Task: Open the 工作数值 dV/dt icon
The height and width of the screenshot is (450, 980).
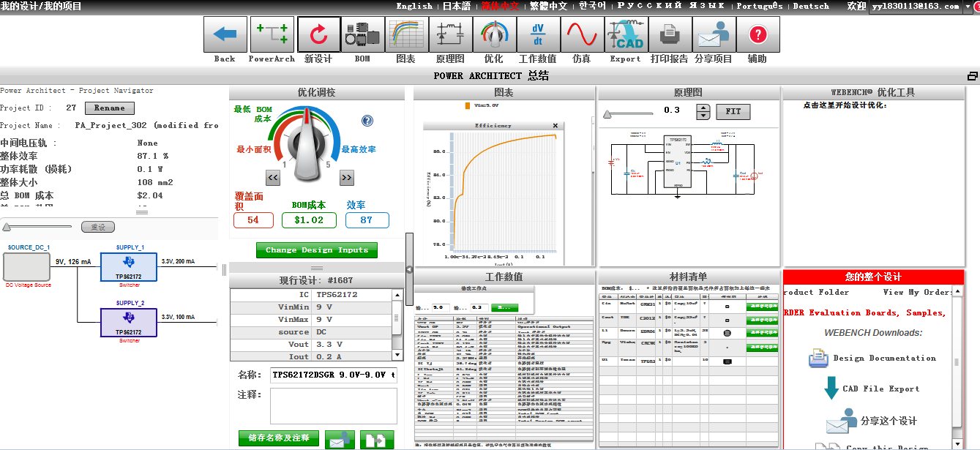Action: pyautogui.click(x=538, y=34)
